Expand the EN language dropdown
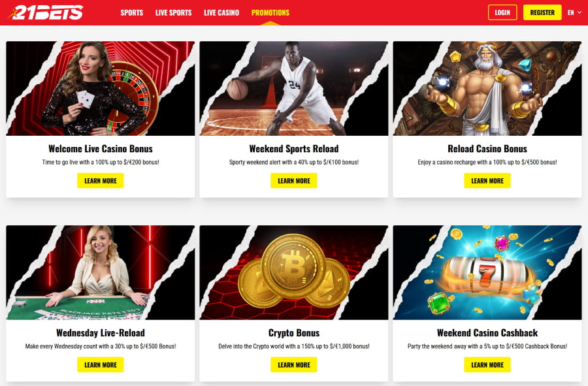588x386 pixels. [x=574, y=12]
